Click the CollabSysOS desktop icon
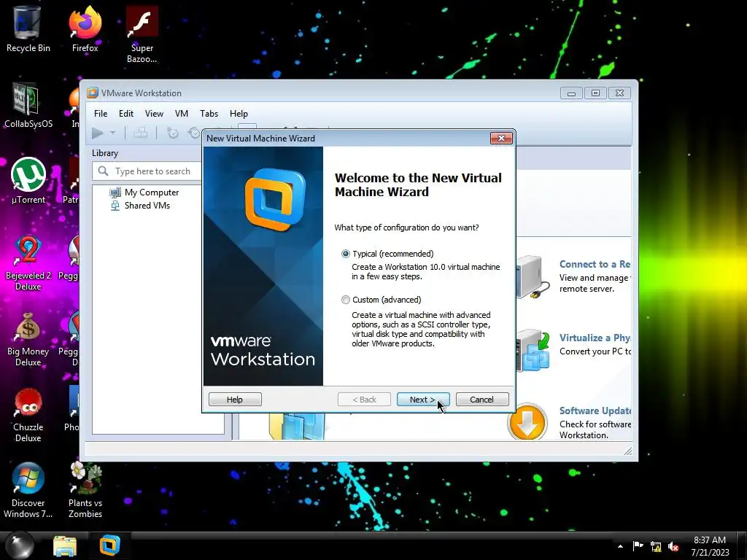This screenshot has width=747, height=560. 28,106
